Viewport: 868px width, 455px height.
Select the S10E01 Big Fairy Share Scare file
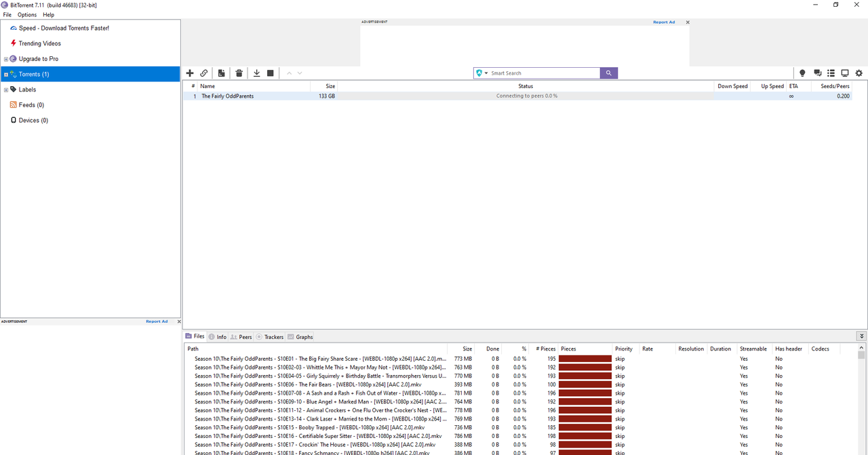coord(321,359)
